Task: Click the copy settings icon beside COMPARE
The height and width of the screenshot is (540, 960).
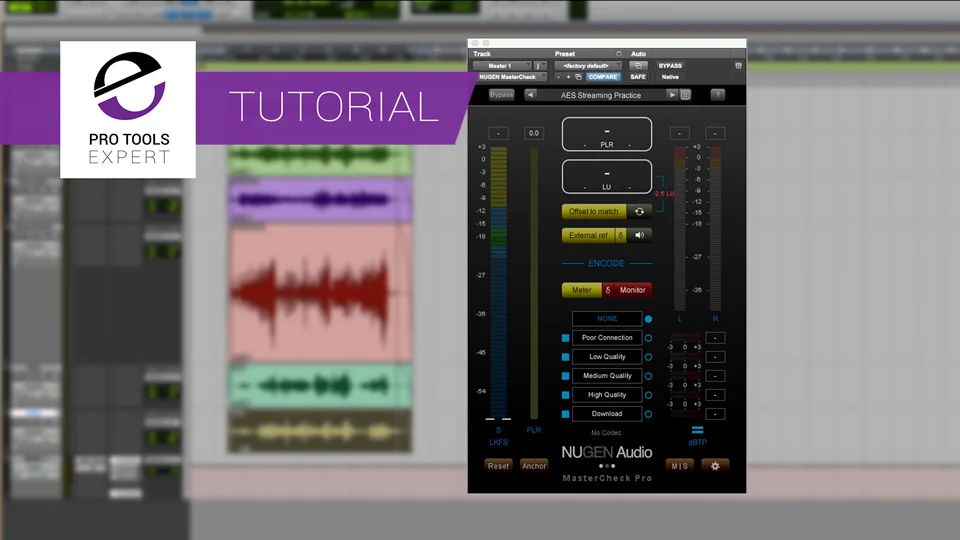Action: [579, 77]
